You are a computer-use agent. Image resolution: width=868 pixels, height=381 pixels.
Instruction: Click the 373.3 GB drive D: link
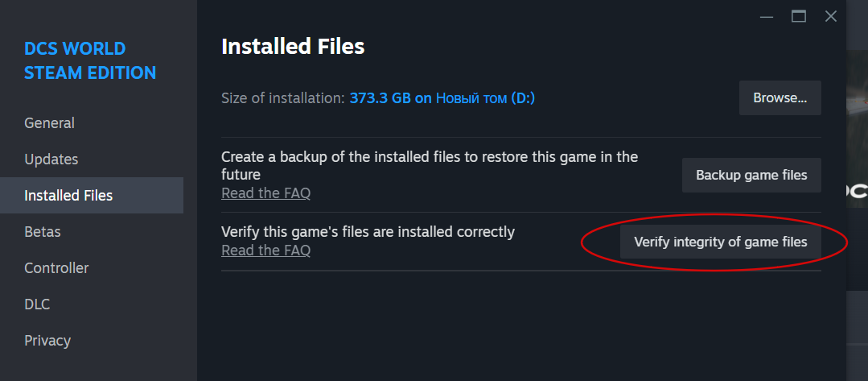click(442, 98)
